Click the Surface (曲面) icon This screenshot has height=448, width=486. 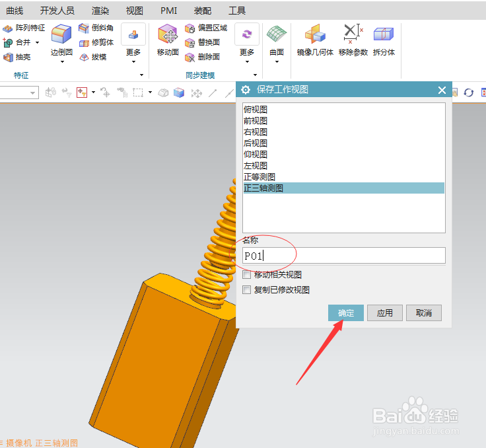tap(277, 34)
